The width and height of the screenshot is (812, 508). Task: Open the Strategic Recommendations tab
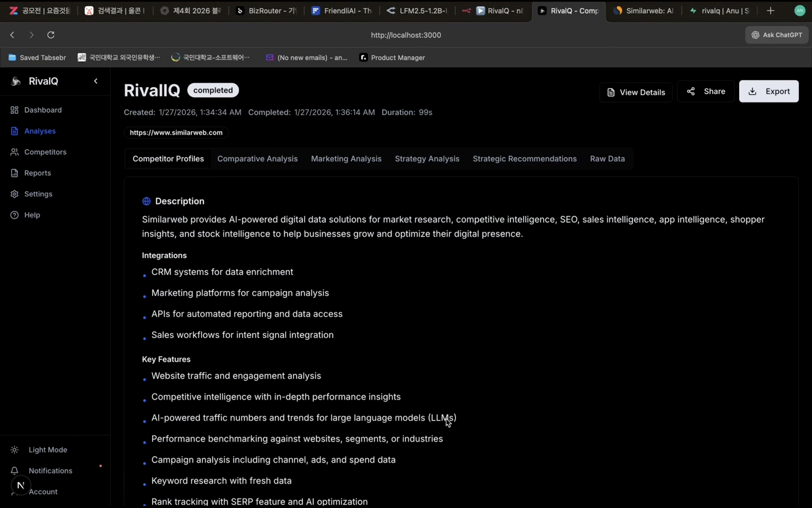click(x=524, y=159)
